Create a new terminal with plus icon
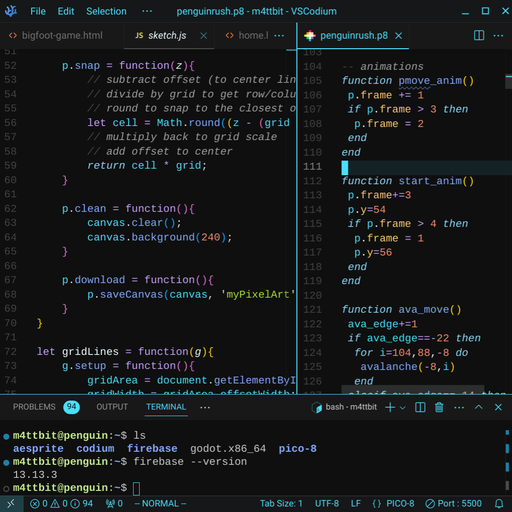Viewport: 512px width, 512px height. [390, 407]
